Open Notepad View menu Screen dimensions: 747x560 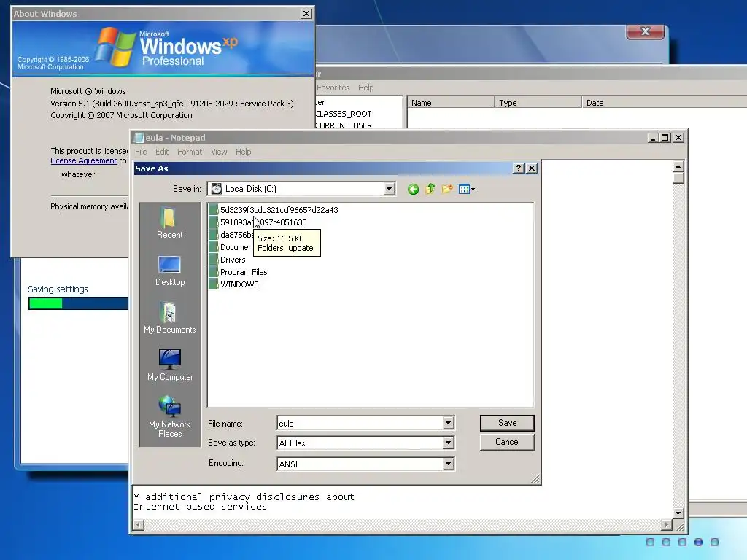click(219, 152)
